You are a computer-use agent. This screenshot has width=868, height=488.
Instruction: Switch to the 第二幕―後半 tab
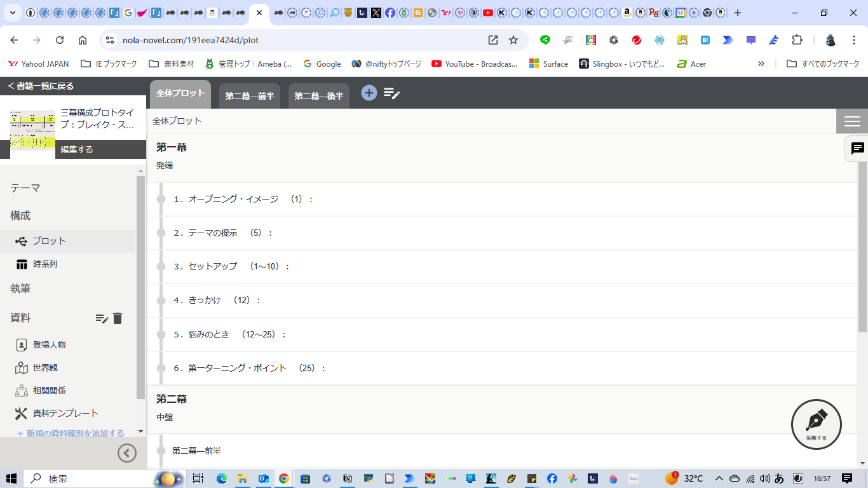pyautogui.click(x=318, y=96)
